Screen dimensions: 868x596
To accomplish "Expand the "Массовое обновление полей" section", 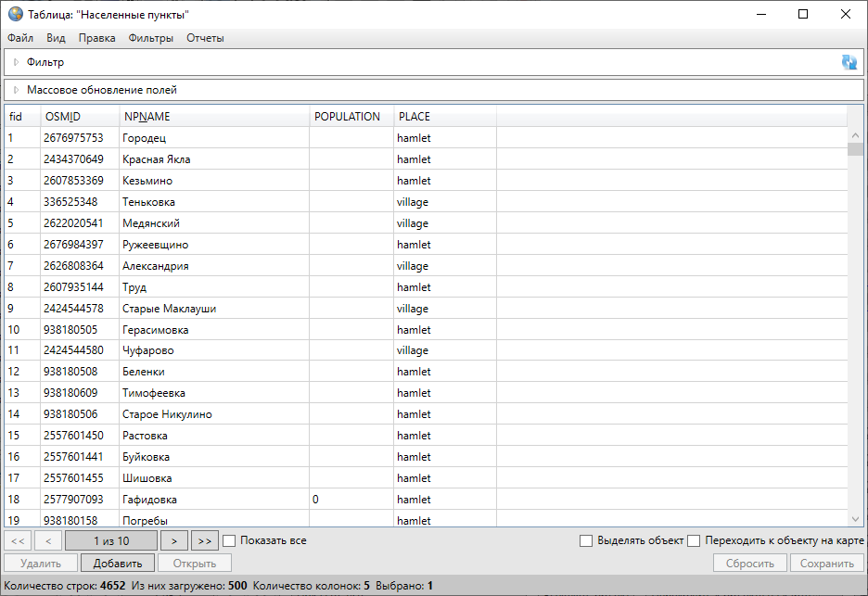I will 16,90.
